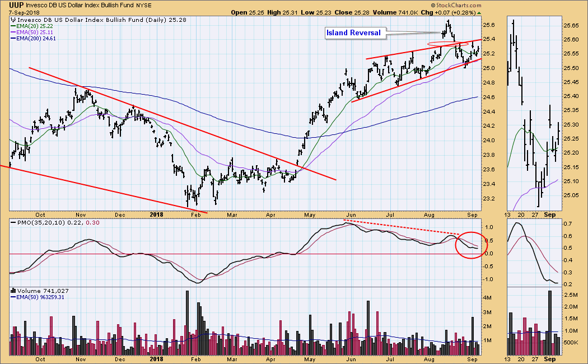Click the Aug label under the price panel
588x364 pixels.
pyautogui.click(x=429, y=215)
